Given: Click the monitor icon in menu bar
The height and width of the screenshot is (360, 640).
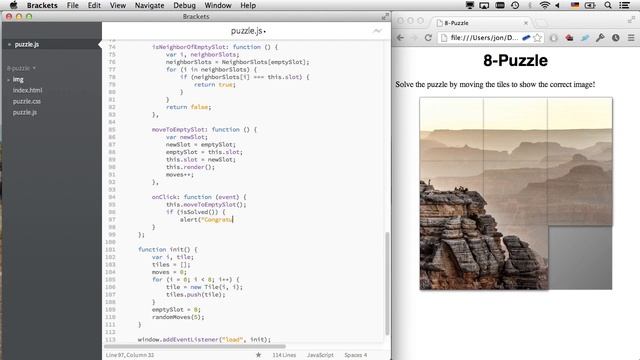Looking at the screenshot, I should point(470,5).
